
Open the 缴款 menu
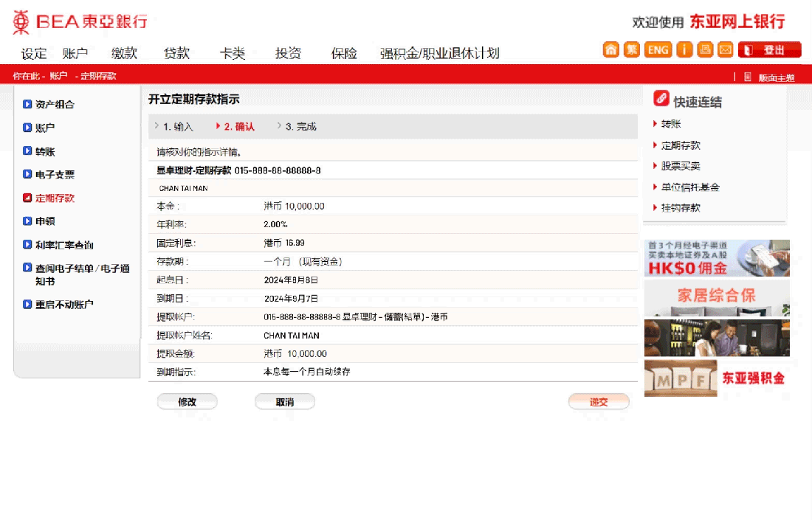pos(124,53)
